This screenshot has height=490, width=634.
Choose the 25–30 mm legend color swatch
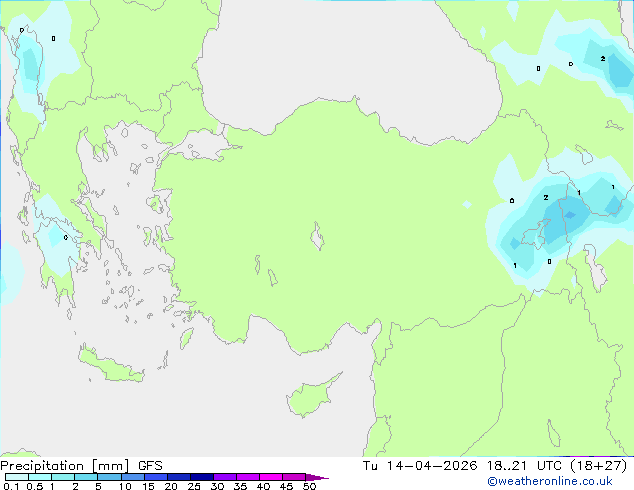coord(202,477)
